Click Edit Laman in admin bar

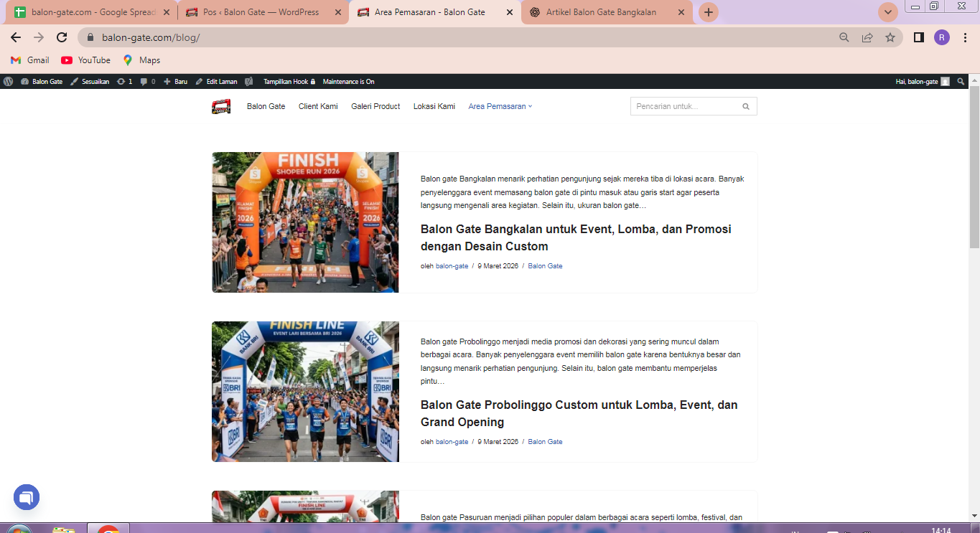216,82
